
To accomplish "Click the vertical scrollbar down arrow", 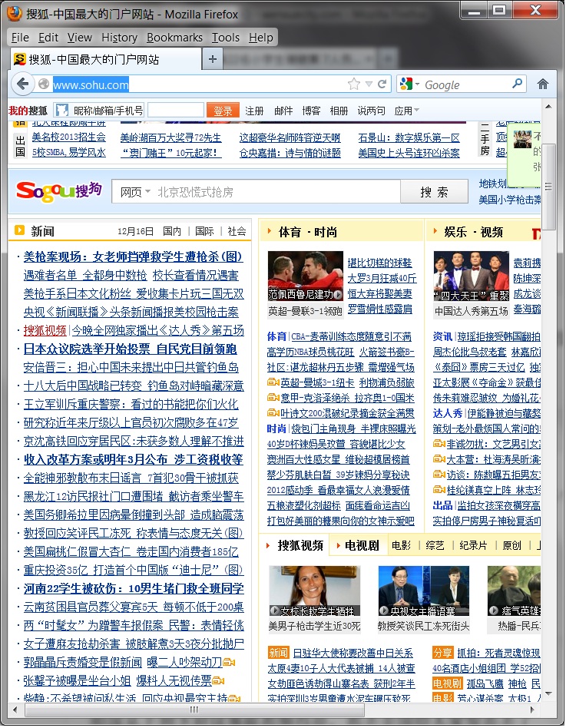I will [548, 693].
